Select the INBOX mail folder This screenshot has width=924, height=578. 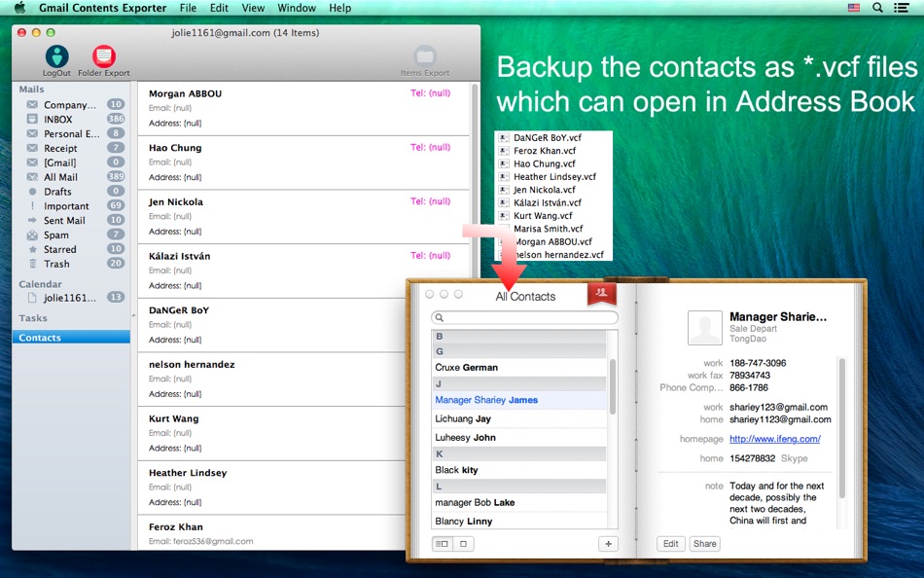click(x=71, y=119)
